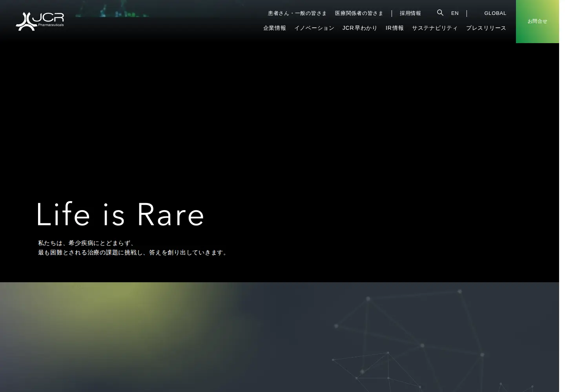Open サステナビリティ menu
Screen dimensions: 565x392
coord(435,28)
